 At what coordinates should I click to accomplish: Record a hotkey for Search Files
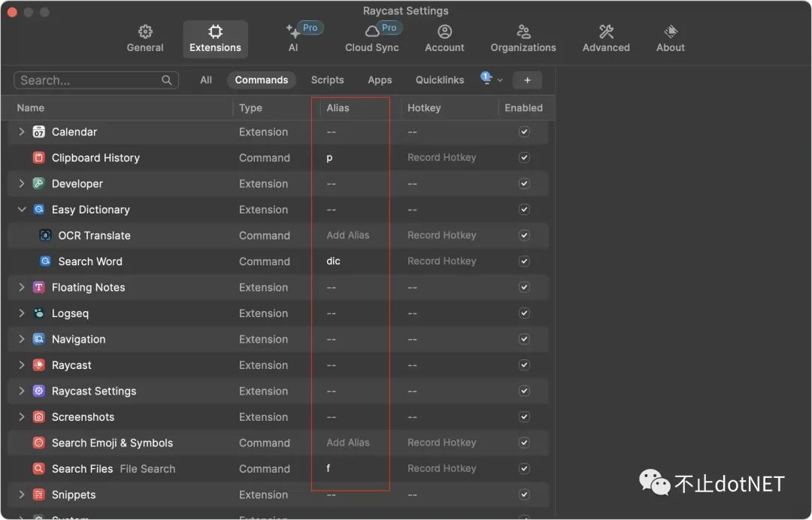point(442,468)
